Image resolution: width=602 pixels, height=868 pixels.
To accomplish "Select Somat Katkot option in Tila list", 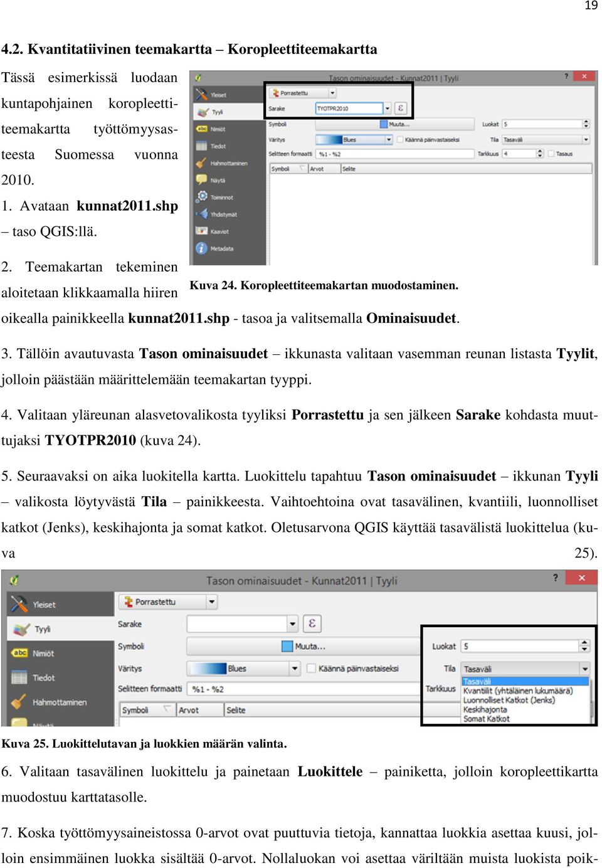I will (525, 719).
